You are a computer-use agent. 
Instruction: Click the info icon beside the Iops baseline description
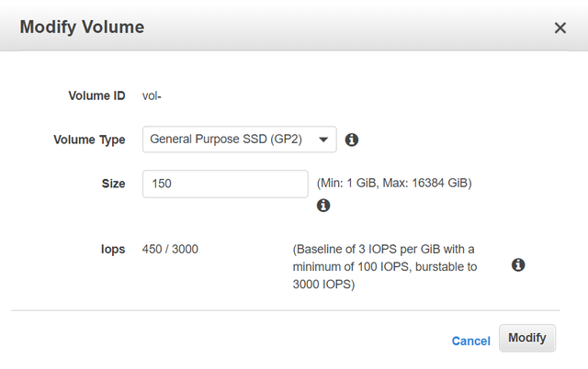(x=518, y=265)
